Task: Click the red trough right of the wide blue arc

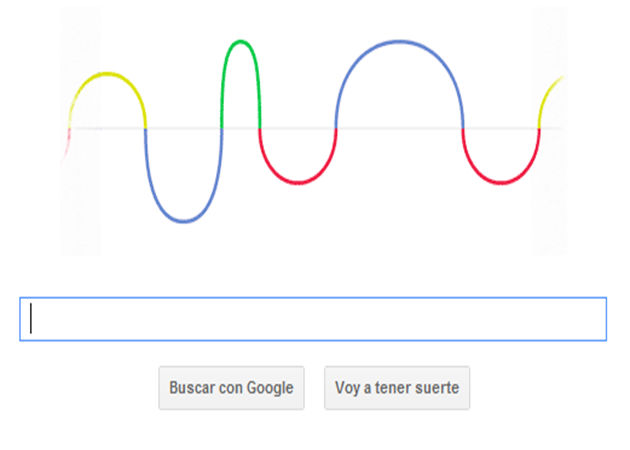Action: (501, 183)
